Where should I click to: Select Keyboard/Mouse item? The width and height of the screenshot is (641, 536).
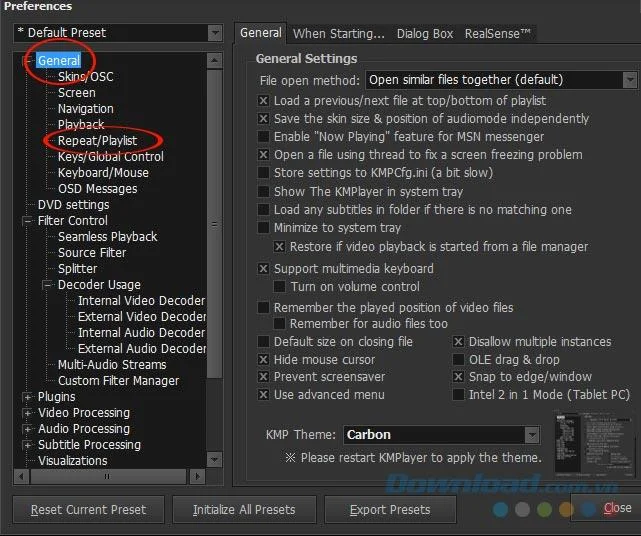103,173
